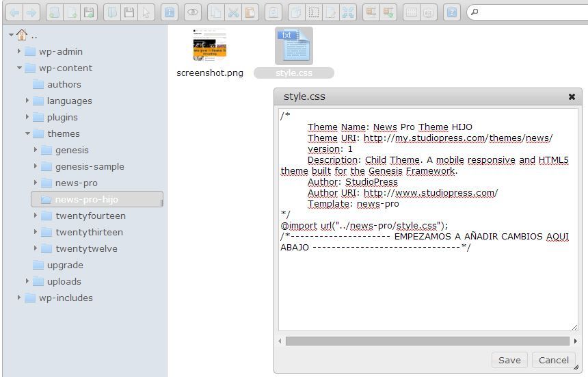Show file info with blue info icon

point(169,13)
